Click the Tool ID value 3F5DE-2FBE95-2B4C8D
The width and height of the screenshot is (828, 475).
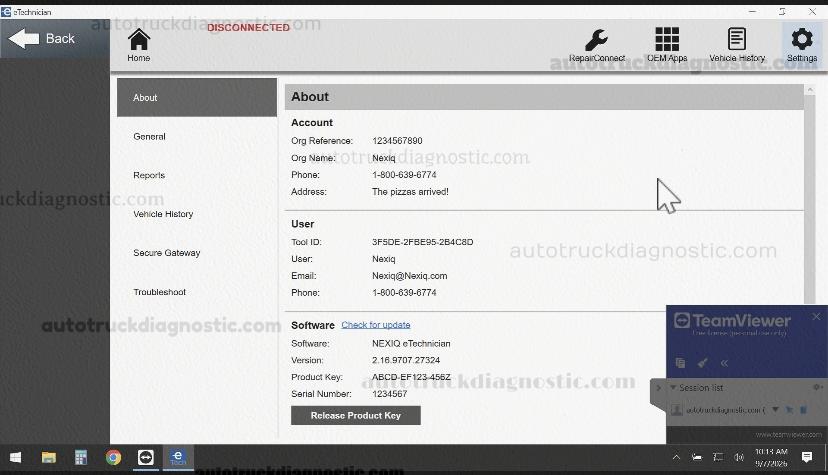coord(422,242)
